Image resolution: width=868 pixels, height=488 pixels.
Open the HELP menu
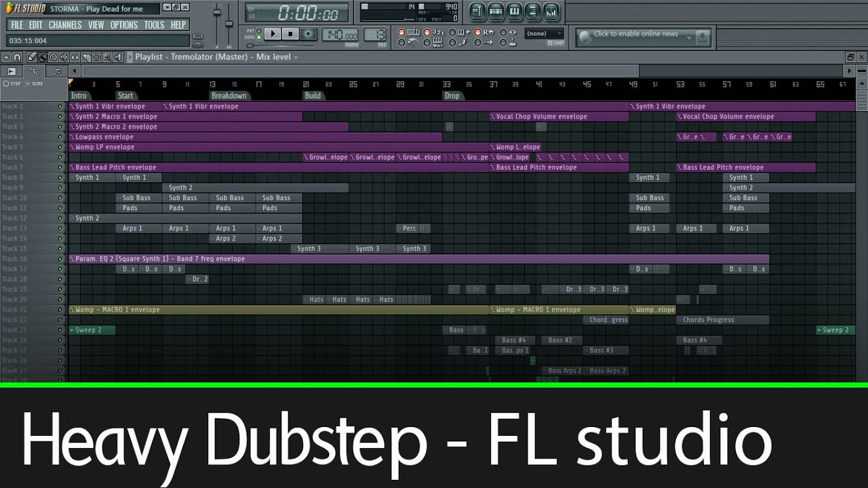pos(178,25)
